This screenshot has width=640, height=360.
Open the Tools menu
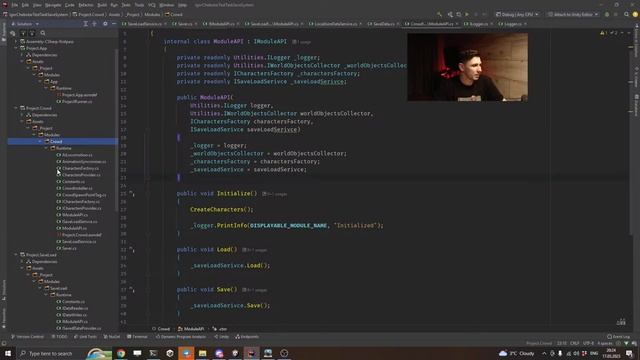[x=139, y=5]
